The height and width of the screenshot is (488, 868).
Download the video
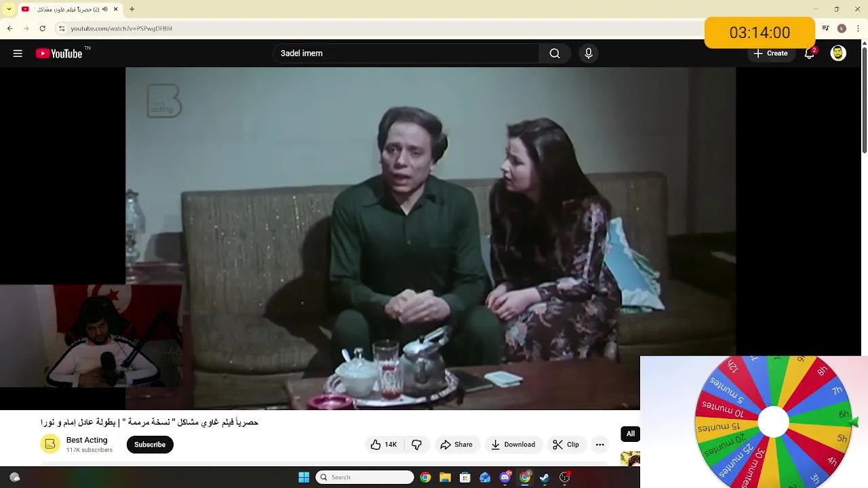pos(513,445)
